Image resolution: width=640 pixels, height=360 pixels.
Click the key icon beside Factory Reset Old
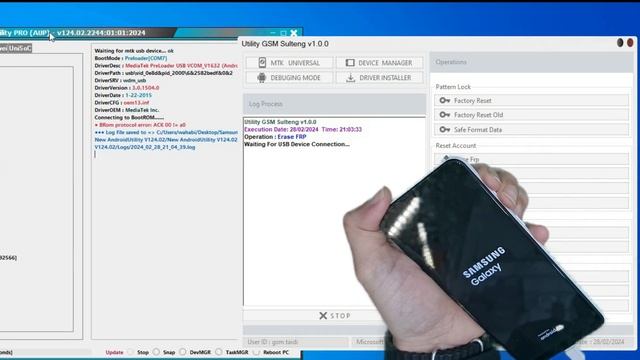coord(444,115)
